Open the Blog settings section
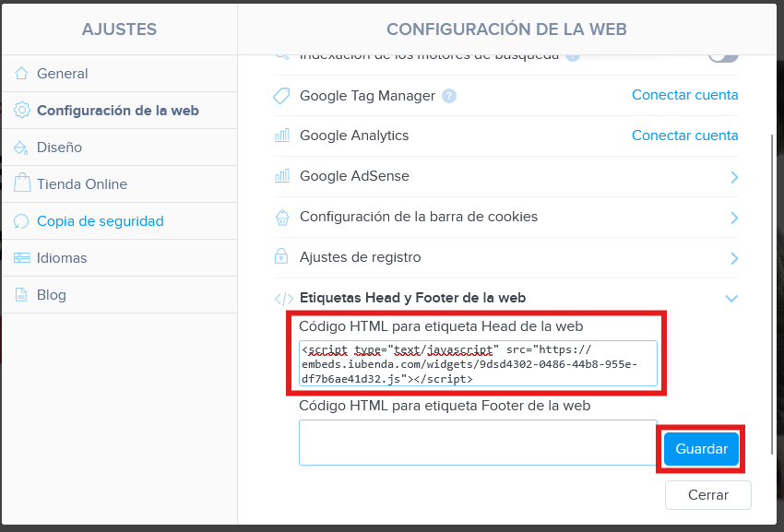 point(120,295)
